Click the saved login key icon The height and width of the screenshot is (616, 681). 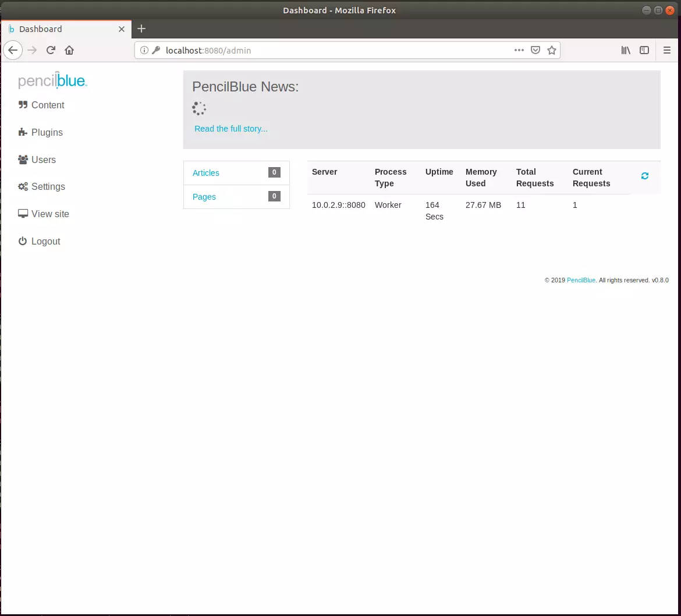[x=156, y=51]
